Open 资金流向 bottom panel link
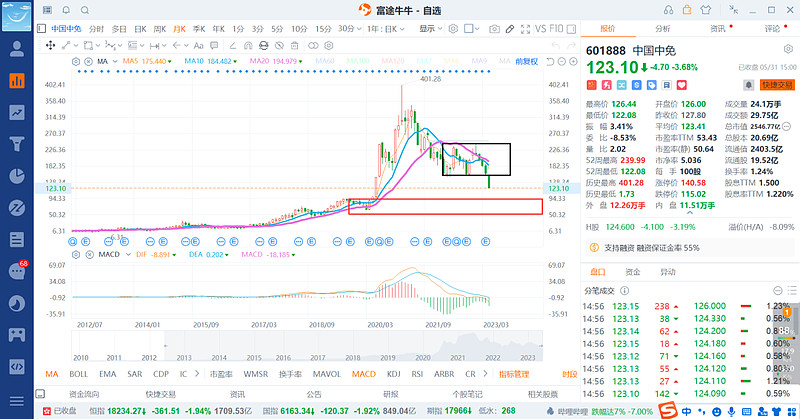The height and width of the screenshot is (419, 800). (84, 394)
